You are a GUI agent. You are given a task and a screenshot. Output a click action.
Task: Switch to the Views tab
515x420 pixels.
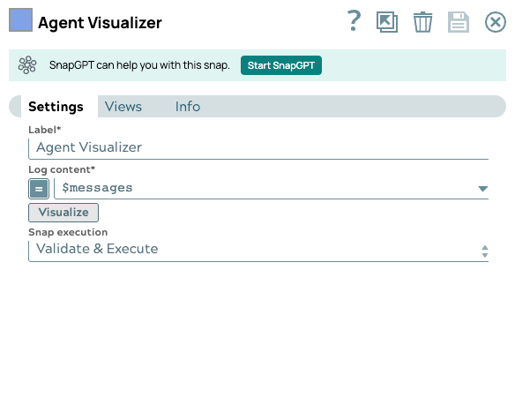(x=123, y=107)
